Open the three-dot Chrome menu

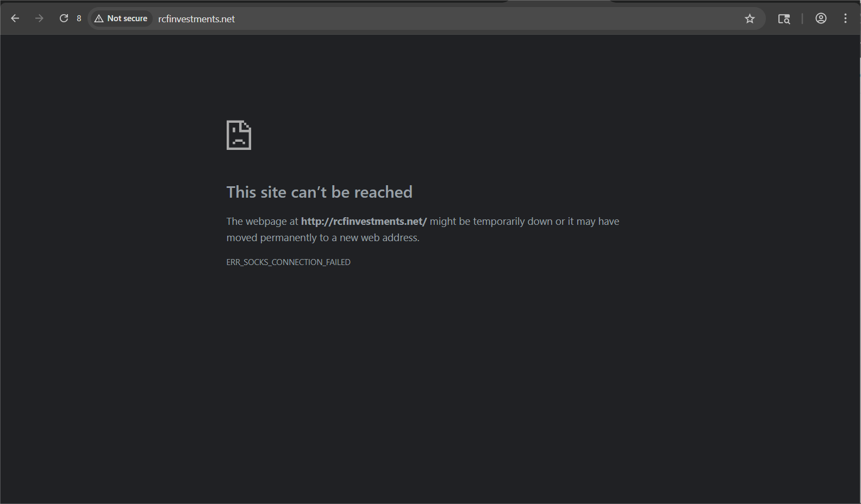[x=845, y=18]
